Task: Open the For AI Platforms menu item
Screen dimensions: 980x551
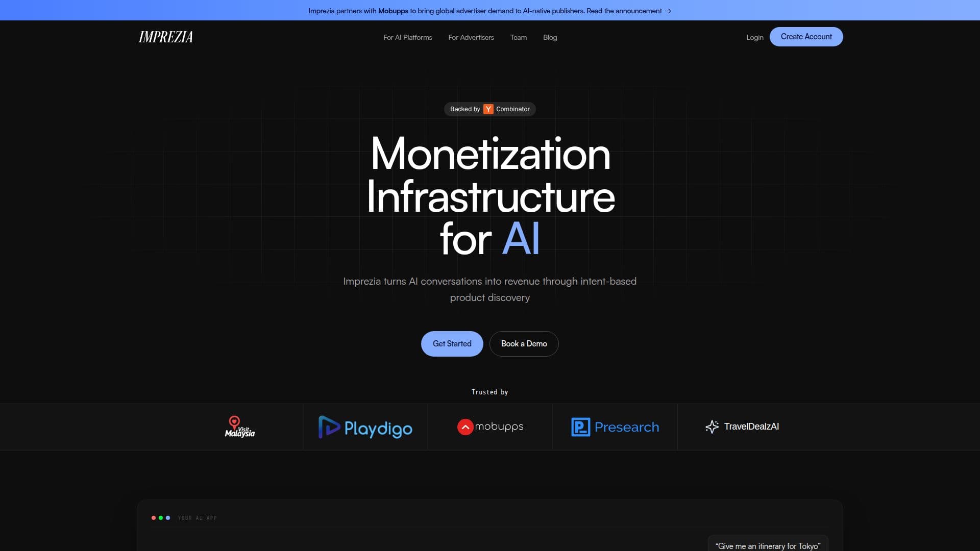Action: 407,37
